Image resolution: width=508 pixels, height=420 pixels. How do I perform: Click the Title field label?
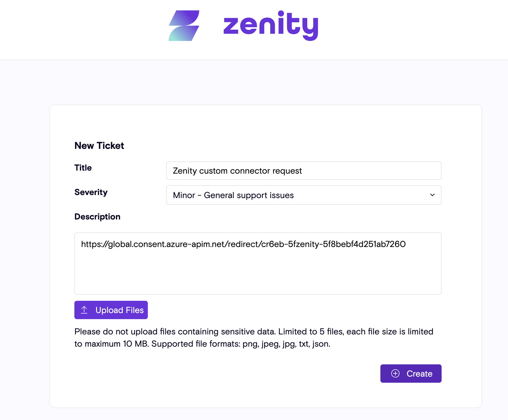(83, 168)
